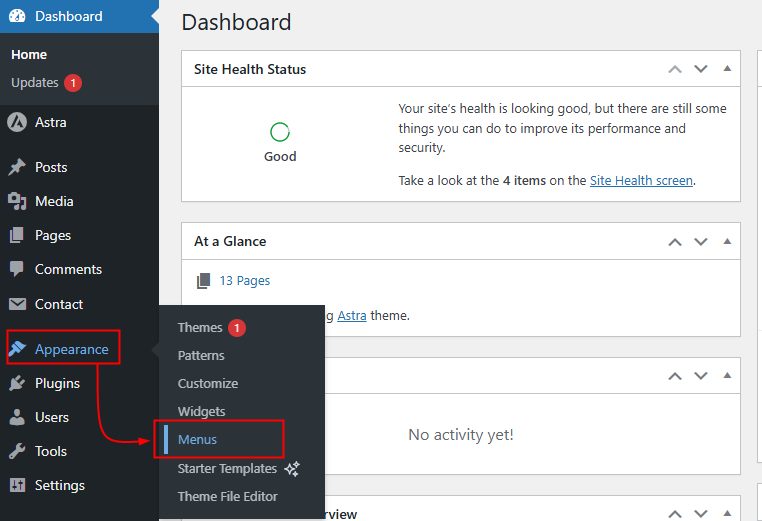Screen dimensions: 762x521
Task: Click the 'No activity yet!' text
Action: [x=461, y=434]
